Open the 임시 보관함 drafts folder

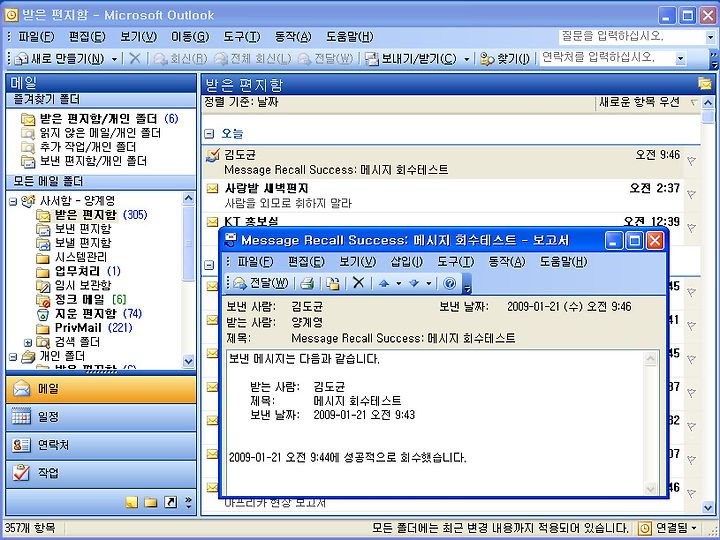pyautogui.click(x=73, y=285)
